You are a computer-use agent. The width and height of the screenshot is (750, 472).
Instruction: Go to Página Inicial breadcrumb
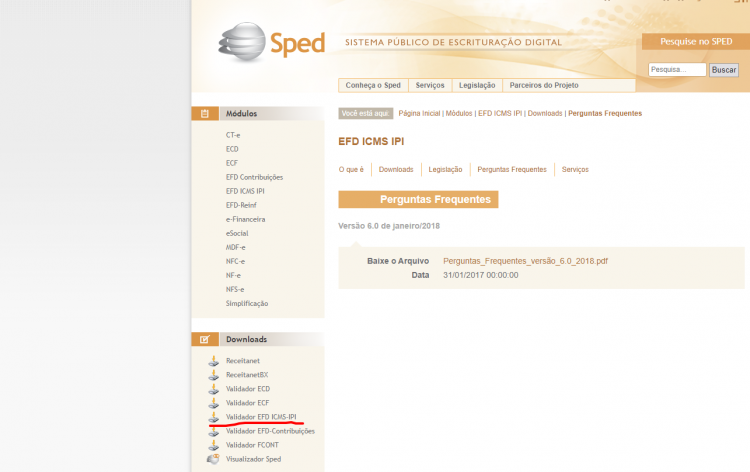tap(419, 113)
